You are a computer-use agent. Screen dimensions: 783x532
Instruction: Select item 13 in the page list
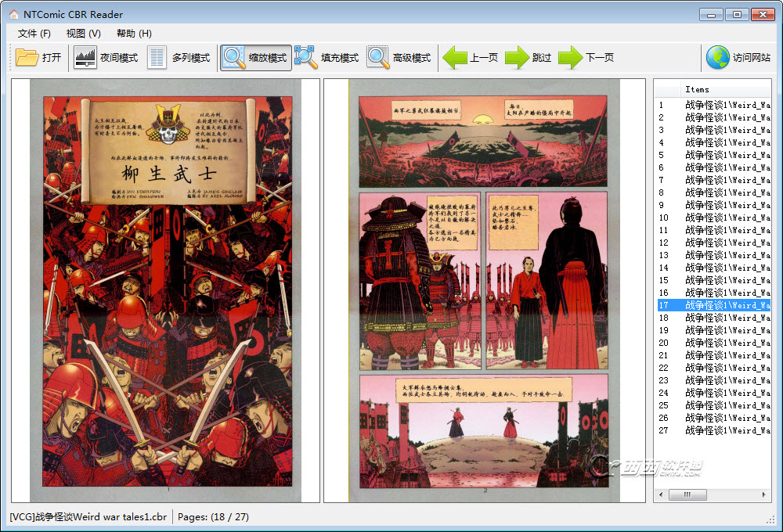[x=714, y=255]
